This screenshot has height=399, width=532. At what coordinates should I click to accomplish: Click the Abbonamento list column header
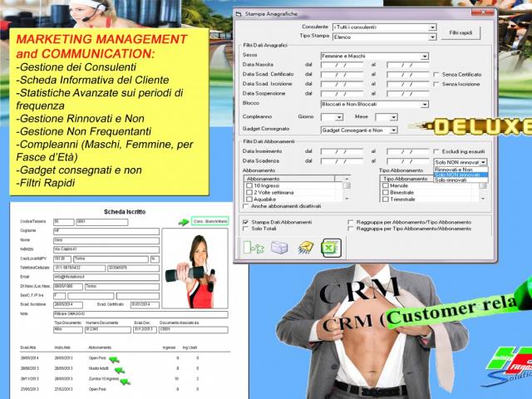(x=289, y=179)
